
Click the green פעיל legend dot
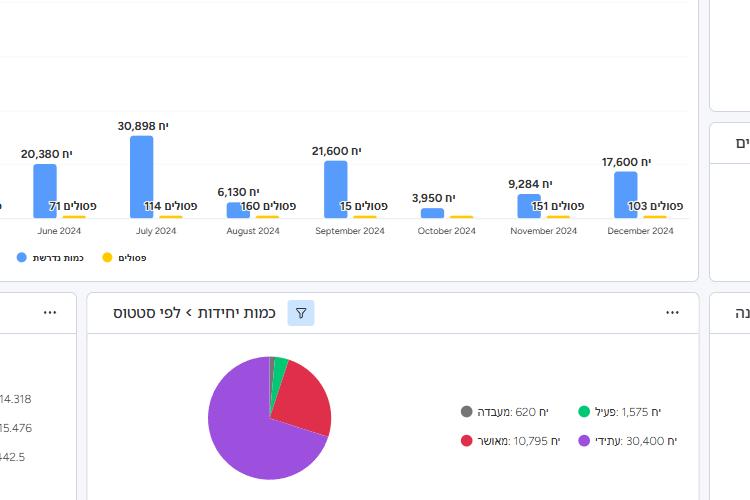[x=584, y=411]
